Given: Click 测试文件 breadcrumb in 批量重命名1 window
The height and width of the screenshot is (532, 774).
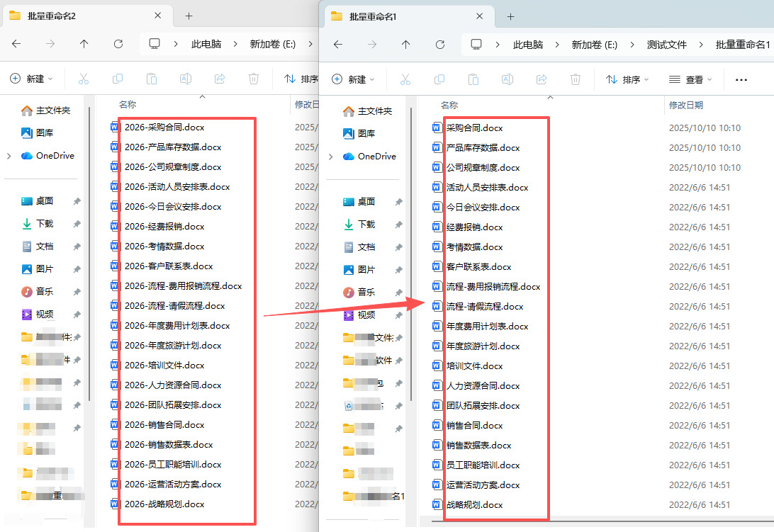Looking at the screenshot, I should click(x=666, y=45).
